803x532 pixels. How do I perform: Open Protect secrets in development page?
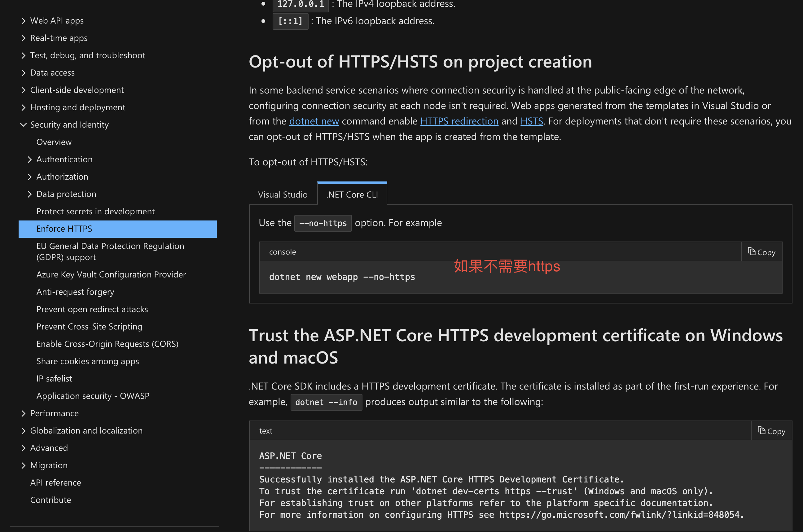click(95, 211)
